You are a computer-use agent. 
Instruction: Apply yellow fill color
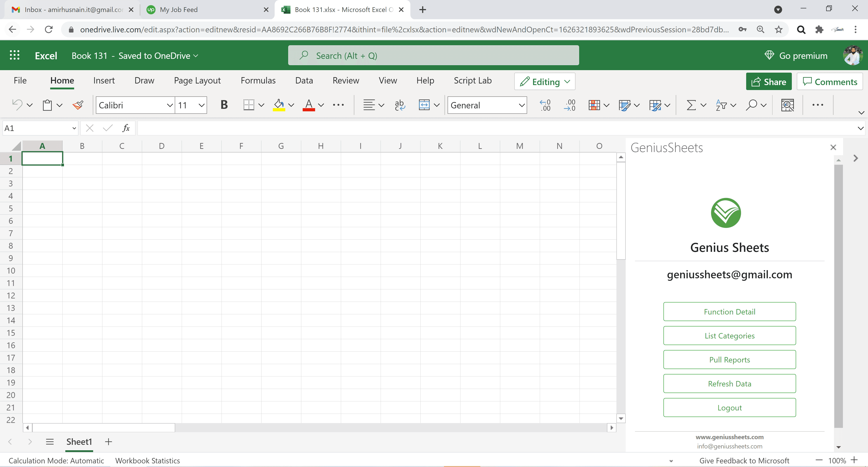pyautogui.click(x=279, y=105)
